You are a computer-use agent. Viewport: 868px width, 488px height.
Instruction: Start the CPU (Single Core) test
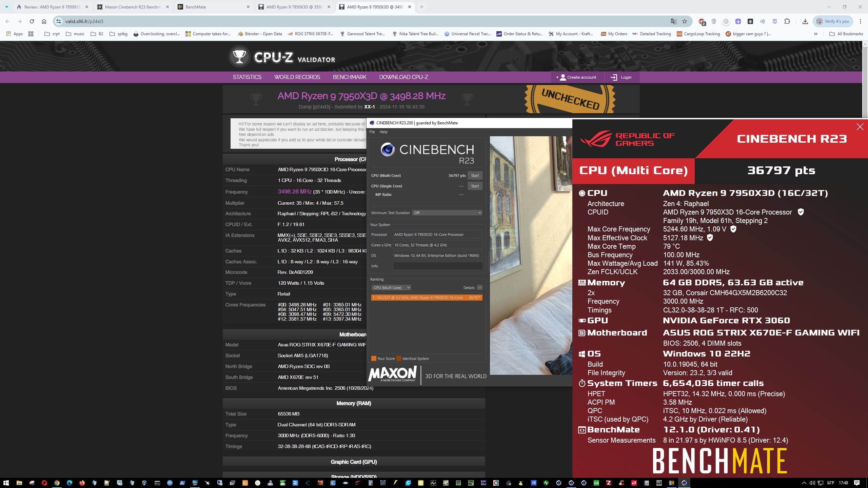475,186
